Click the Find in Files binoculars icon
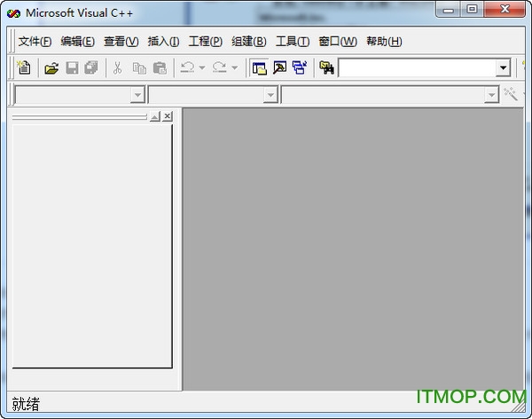This screenshot has width=532, height=419. pyautogui.click(x=326, y=67)
